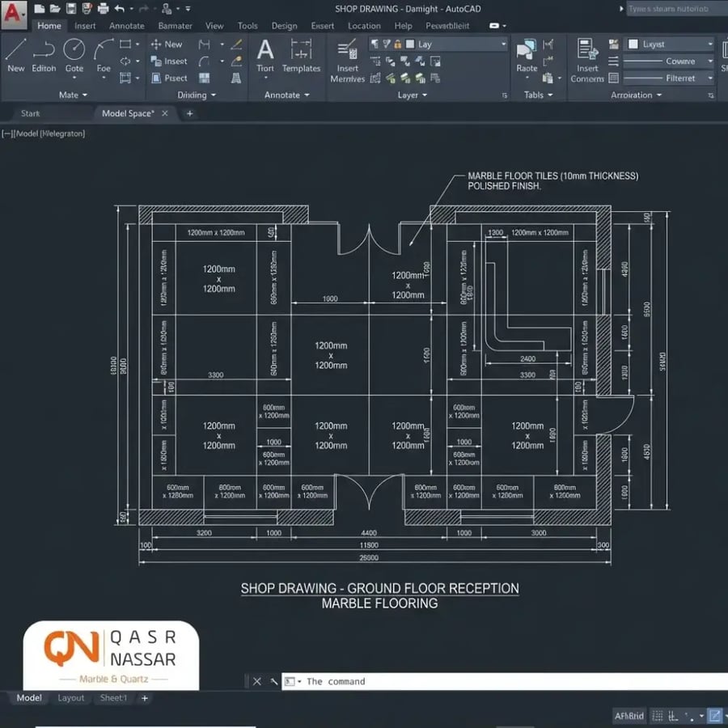
Task: Expand the Mate panel
Action: tap(73, 95)
